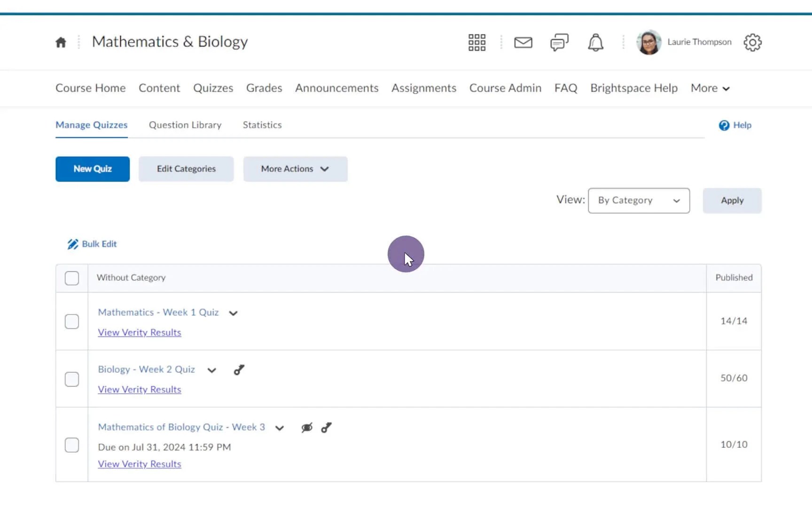Open View Verity Results for Week 1 quiz
This screenshot has width=812, height=508.
tap(139, 332)
